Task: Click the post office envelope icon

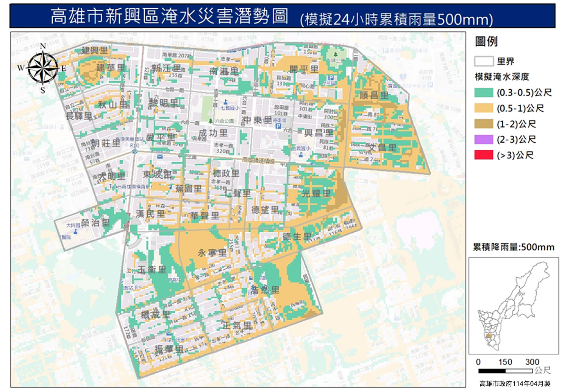Action: pos(159,157)
